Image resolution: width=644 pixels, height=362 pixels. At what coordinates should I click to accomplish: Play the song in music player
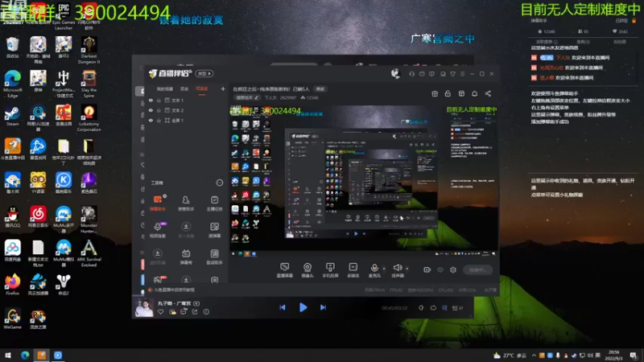click(x=303, y=307)
